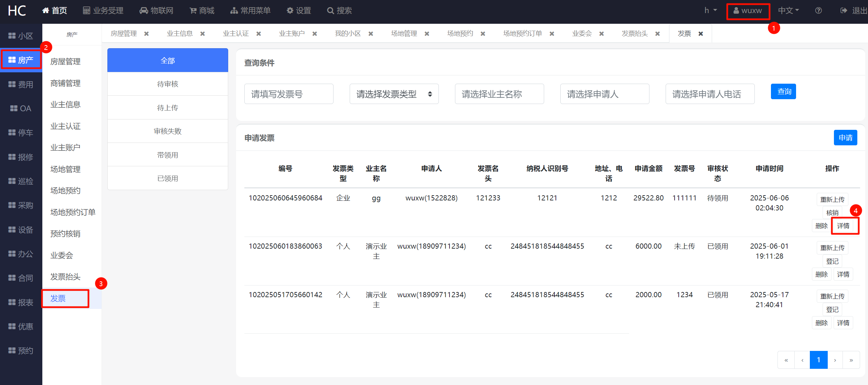Filter invoices by 审核失败
The height and width of the screenshot is (385, 868).
(168, 131)
